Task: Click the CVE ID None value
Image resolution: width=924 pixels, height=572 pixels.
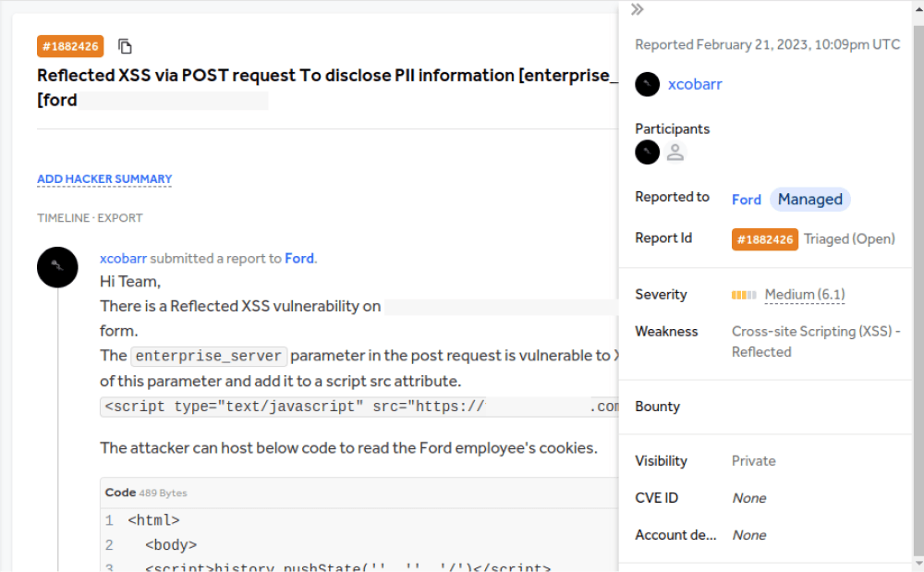Action: pyautogui.click(x=749, y=498)
